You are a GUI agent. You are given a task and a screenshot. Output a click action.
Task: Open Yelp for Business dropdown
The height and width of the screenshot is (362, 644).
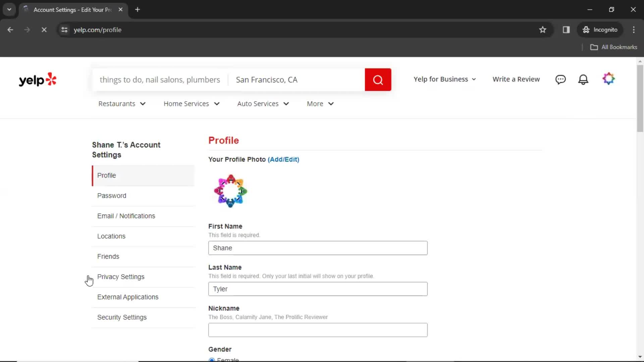click(x=445, y=79)
